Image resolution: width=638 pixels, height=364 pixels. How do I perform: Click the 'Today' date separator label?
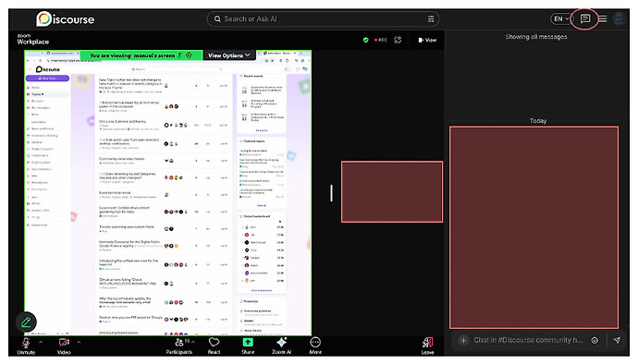538,121
